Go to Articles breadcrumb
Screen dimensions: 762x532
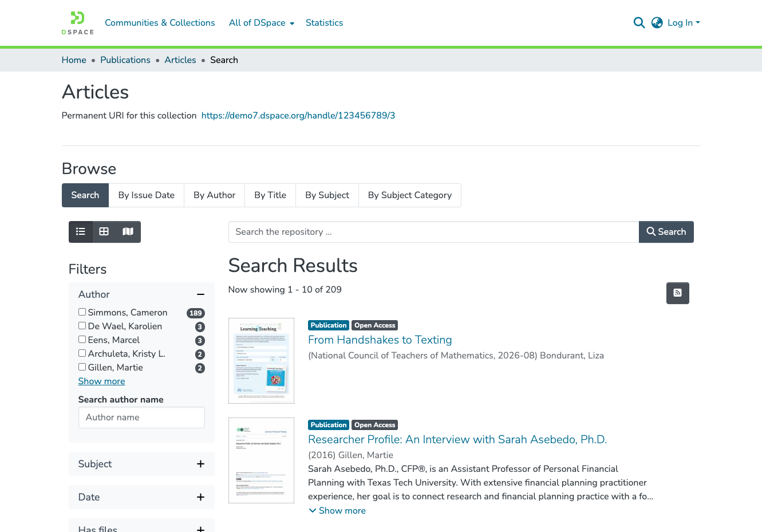point(180,60)
